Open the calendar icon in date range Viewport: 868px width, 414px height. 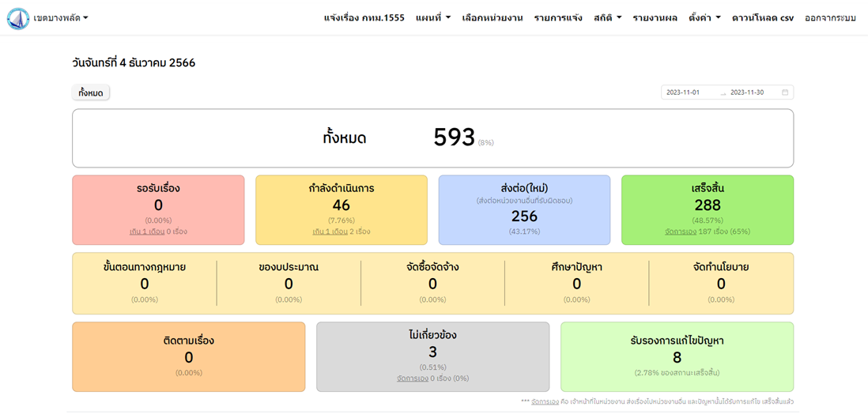click(x=785, y=92)
